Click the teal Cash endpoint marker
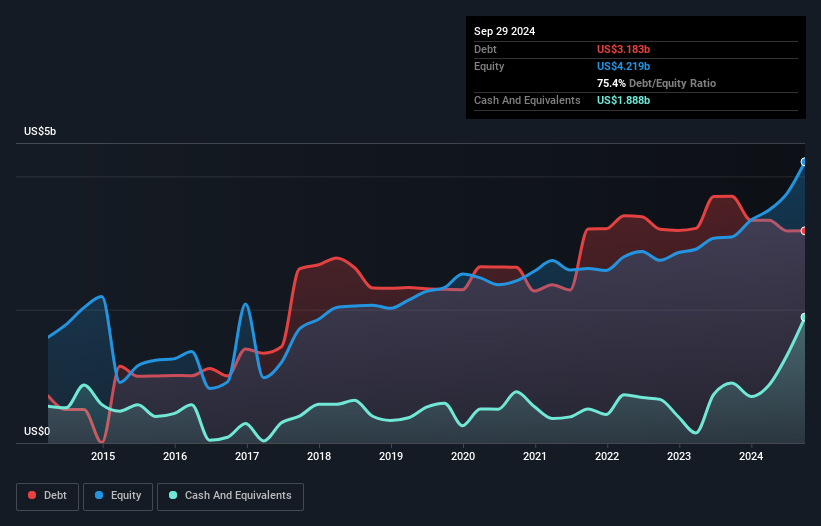 pyautogui.click(x=804, y=317)
